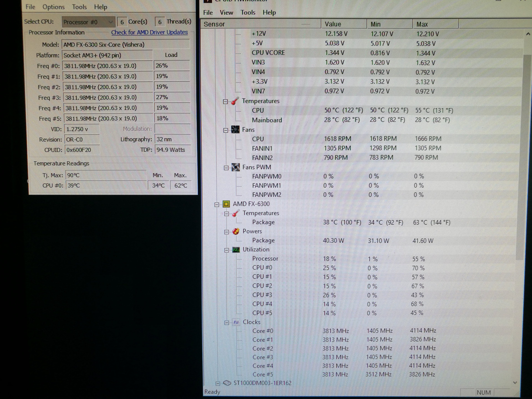Click the Tj. Max temperature field
This screenshot has width=532, height=399.
(x=106, y=175)
